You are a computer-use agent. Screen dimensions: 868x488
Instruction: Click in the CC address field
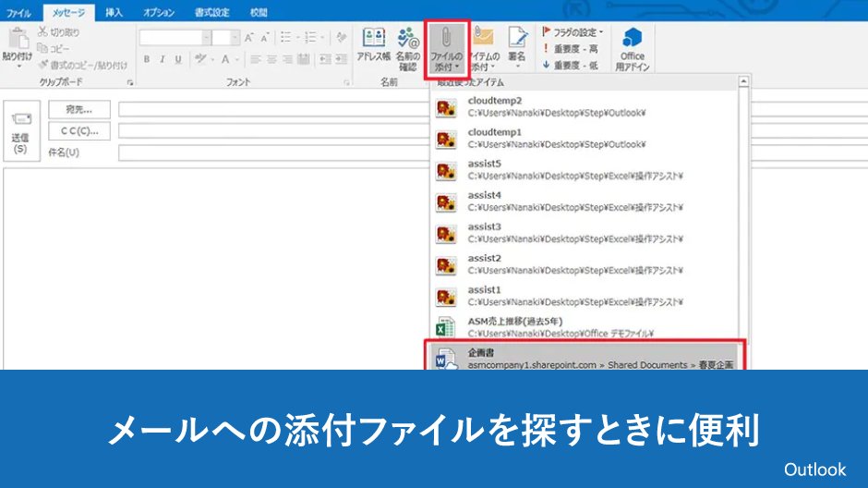click(274, 130)
